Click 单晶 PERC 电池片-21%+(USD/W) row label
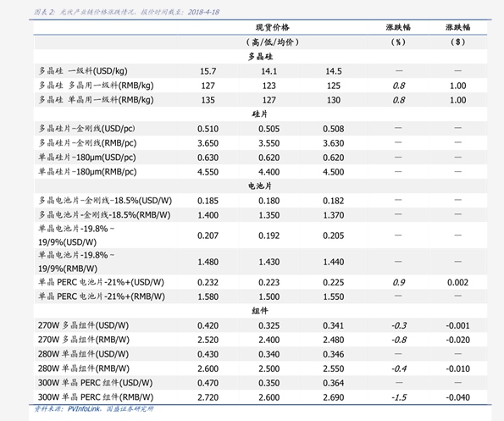The height and width of the screenshot is (421, 504). tap(101, 282)
